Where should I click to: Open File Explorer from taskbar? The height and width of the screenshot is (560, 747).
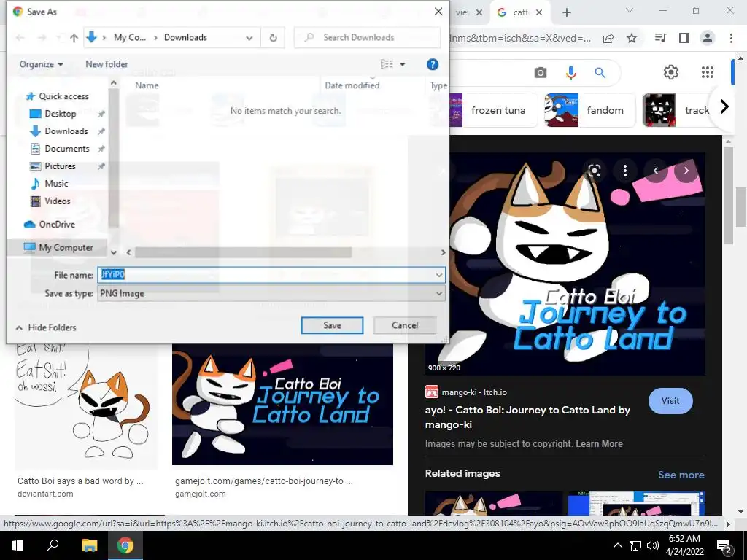click(89, 545)
